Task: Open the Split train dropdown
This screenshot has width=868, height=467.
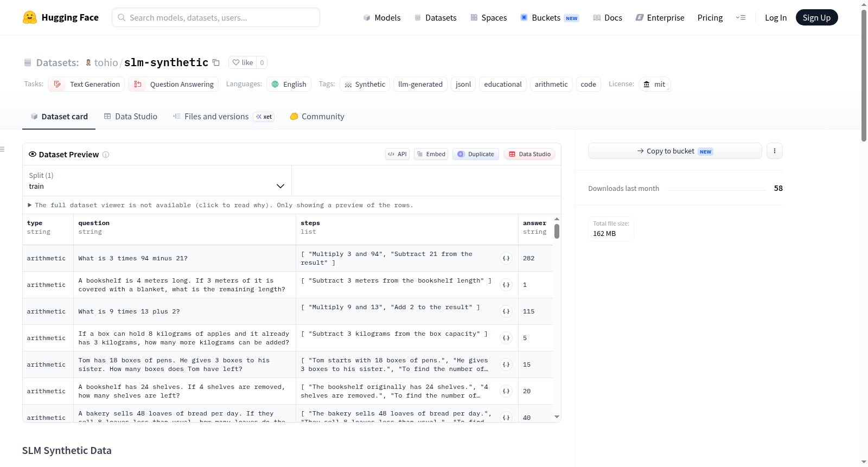Action: tap(157, 181)
